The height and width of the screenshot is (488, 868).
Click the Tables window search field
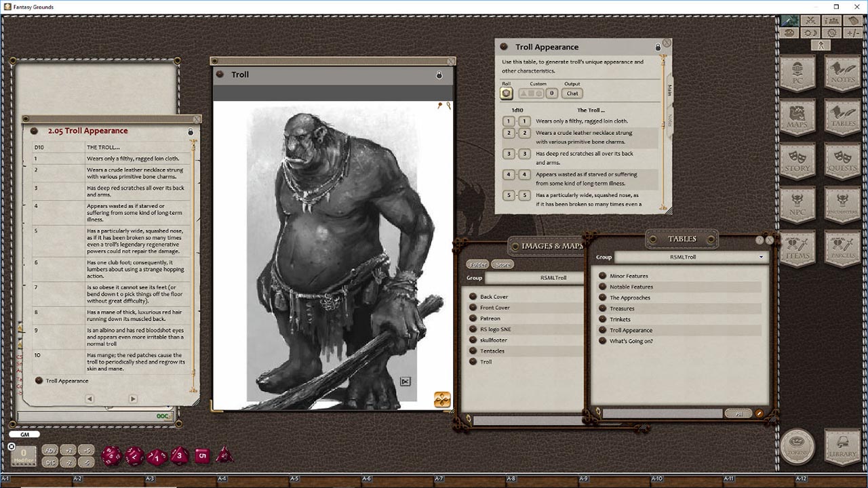click(662, 413)
